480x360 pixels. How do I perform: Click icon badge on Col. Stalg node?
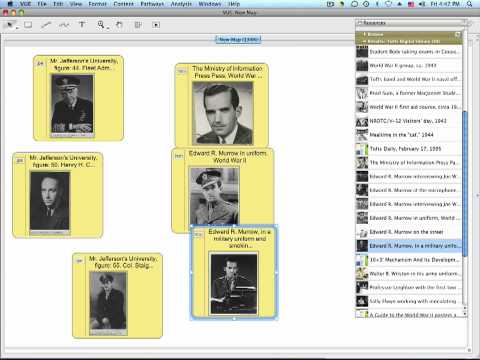(79, 261)
